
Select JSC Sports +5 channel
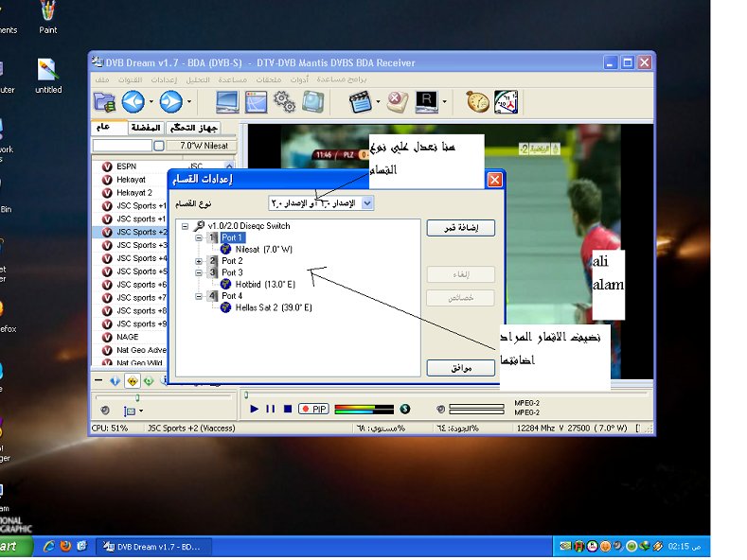(x=141, y=271)
